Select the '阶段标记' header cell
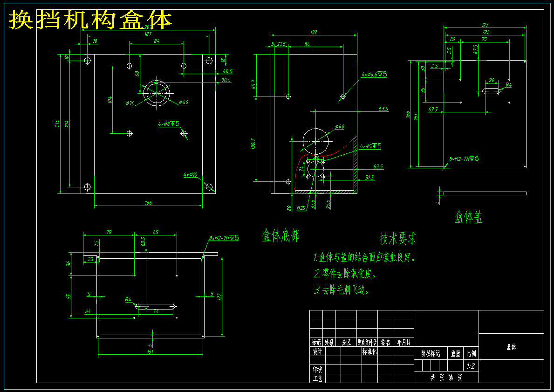This screenshot has width=554, height=392. [431, 353]
